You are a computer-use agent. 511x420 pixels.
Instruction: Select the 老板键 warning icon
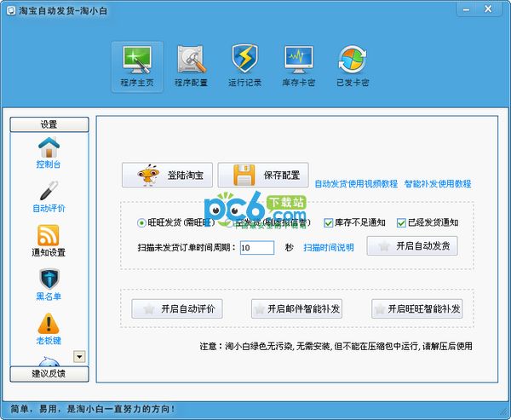(x=49, y=323)
